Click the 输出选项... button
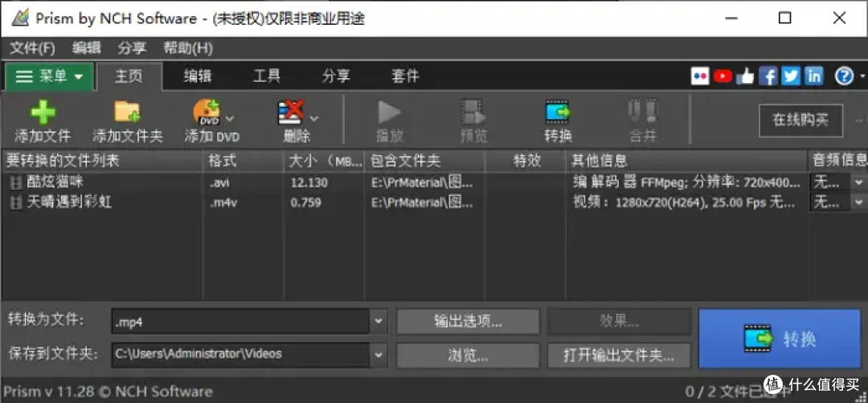 point(468,322)
